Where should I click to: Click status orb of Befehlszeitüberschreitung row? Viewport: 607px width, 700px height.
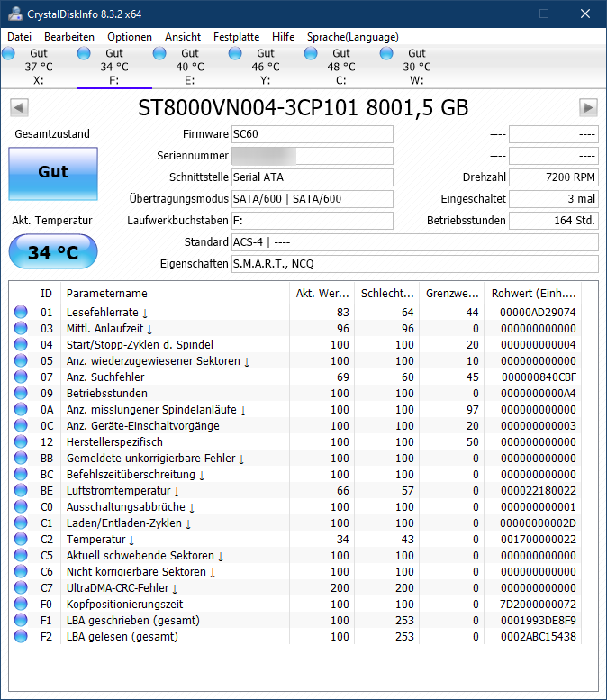pyautogui.click(x=21, y=474)
